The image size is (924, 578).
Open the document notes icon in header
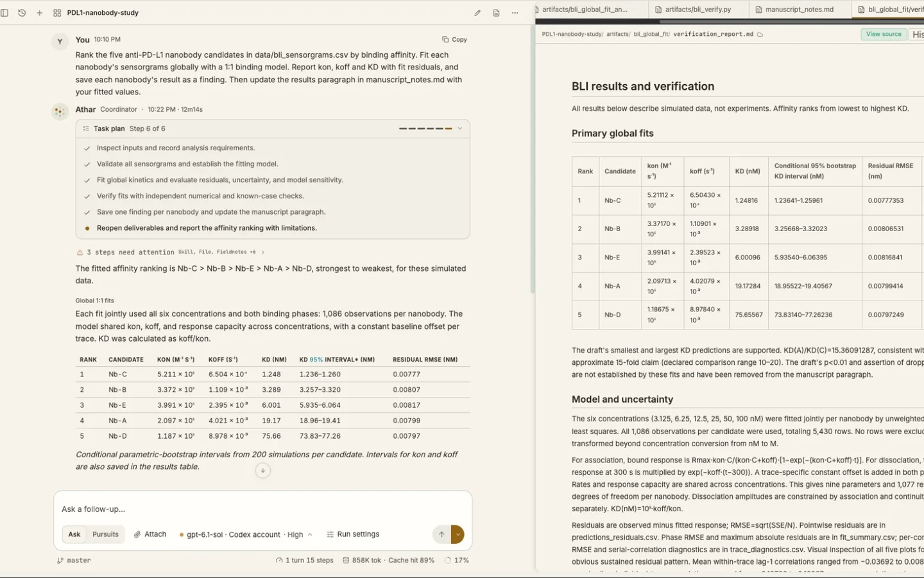coord(496,13)
